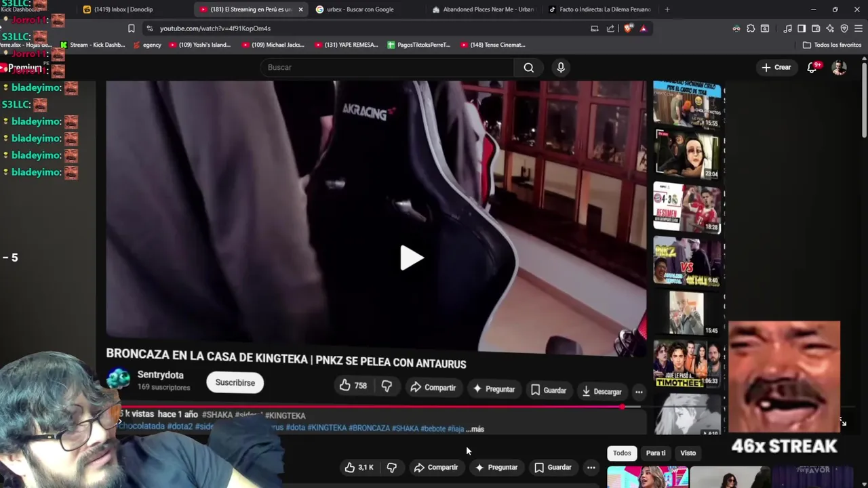Open the browser hamburger main menu
This screenshot has width=868, height=488.
(x=859, y=28)
